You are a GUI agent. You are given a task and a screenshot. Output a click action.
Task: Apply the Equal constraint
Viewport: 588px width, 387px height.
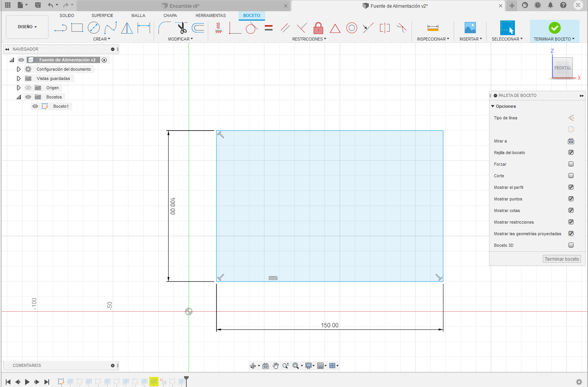[x=269, y=28]
